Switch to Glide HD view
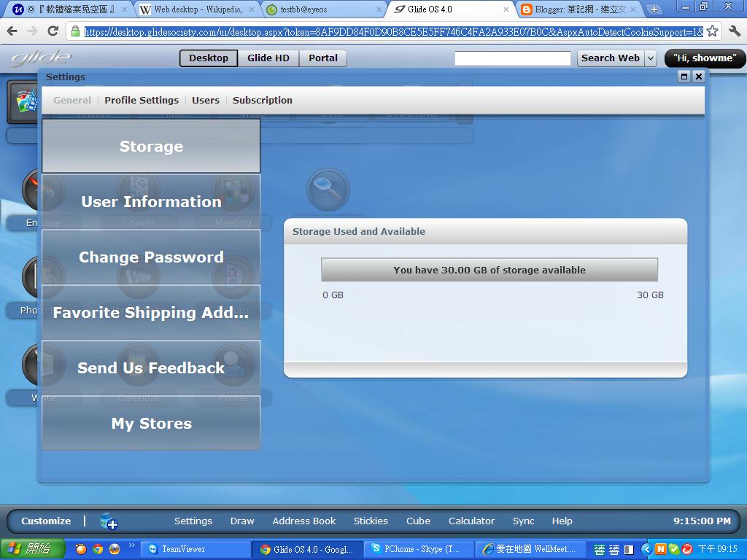Screen dimensions: 747x560 tap(268, 58)
